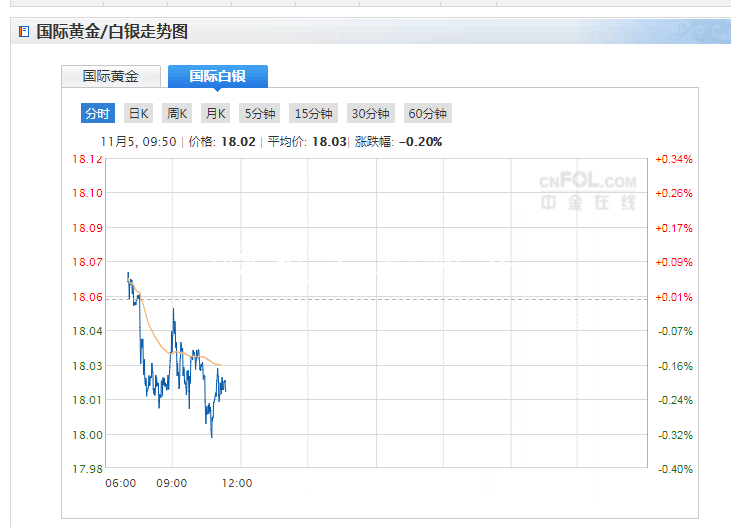The width and height of the screenshot is (731, 527).
Task: Switch chart to 周K view
Action: tap(177, 113)
